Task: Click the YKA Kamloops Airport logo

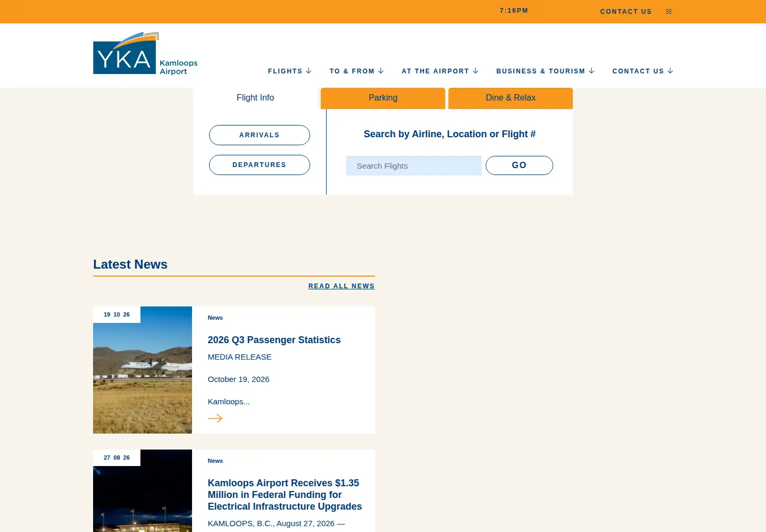Action: 145,53
